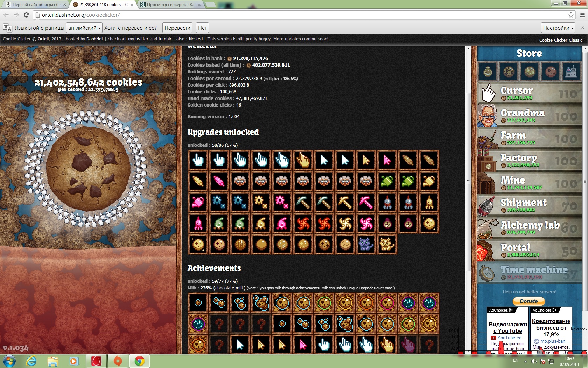Open the Chrome menu button
This screenshot has width=588, height=368.
coord(582,15)
